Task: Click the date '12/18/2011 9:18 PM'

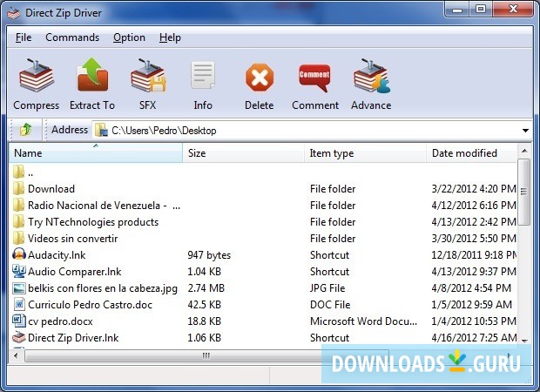Action: point(474,255)
